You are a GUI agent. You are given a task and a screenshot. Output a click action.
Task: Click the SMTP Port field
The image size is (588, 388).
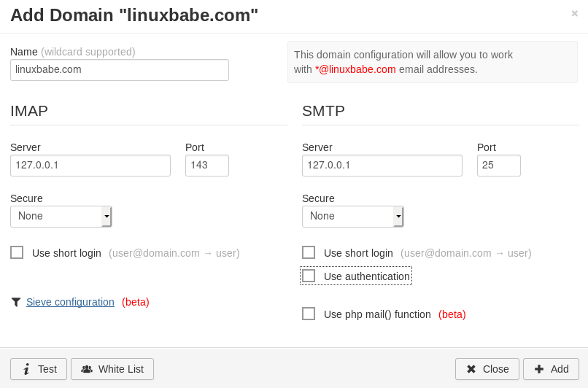499,166
